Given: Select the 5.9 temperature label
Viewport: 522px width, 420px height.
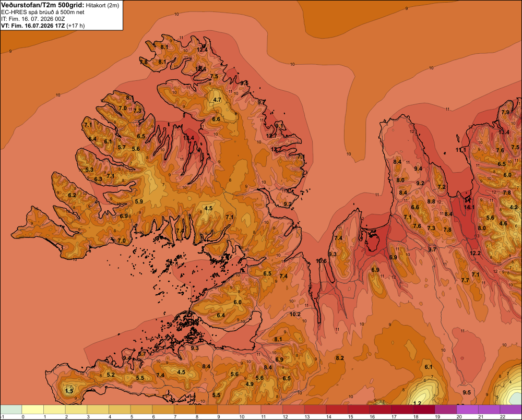Looking at the screenshot, I should [x=139, y=201].
